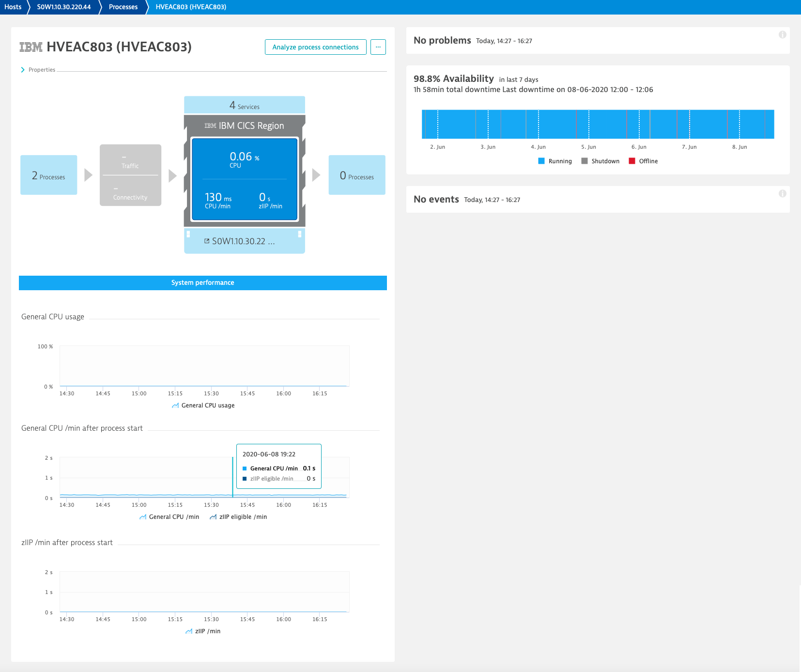
Task: Click the No problems info icon
Action: tap(782, 34)
